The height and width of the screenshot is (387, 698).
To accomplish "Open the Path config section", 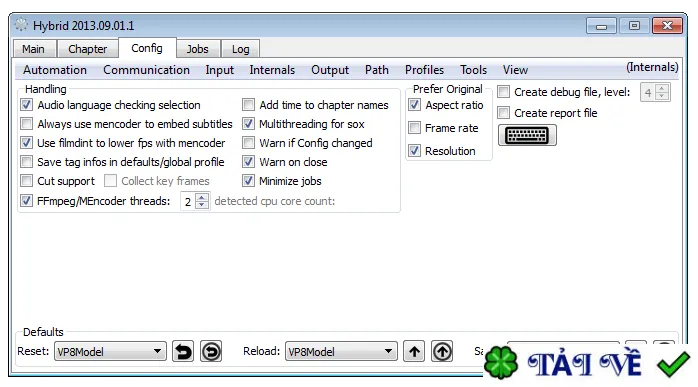I will coord(377,70).
